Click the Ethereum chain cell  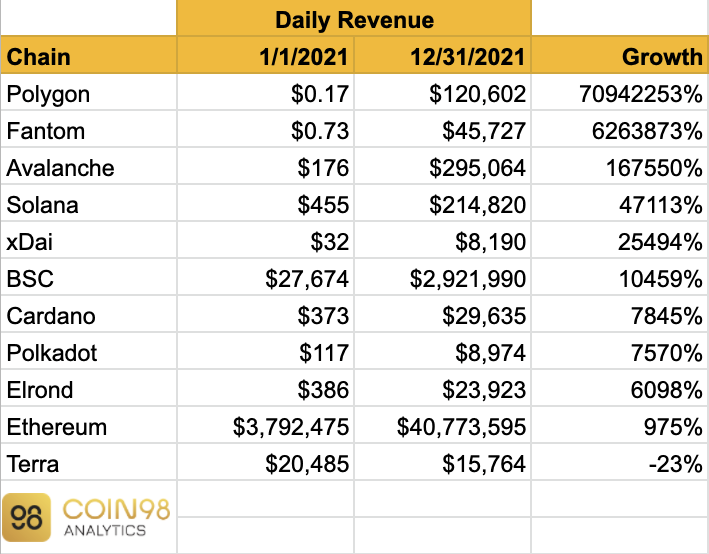(x=89, y=426)
